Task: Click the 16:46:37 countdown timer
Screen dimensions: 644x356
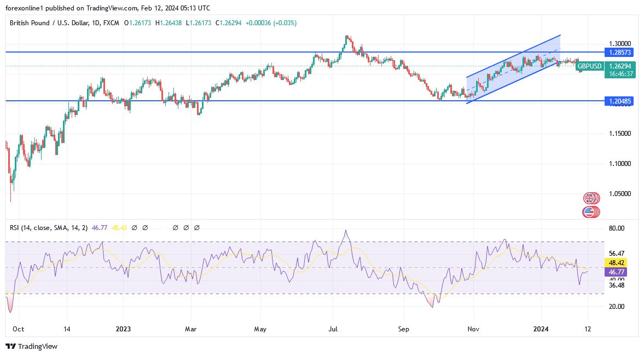Action: point(620,74)
